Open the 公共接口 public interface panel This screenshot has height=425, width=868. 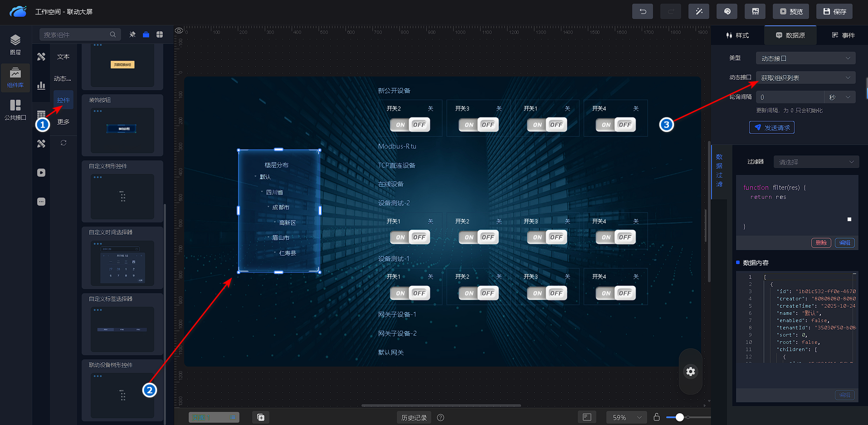pyautogui.click(x=15, y=110)
